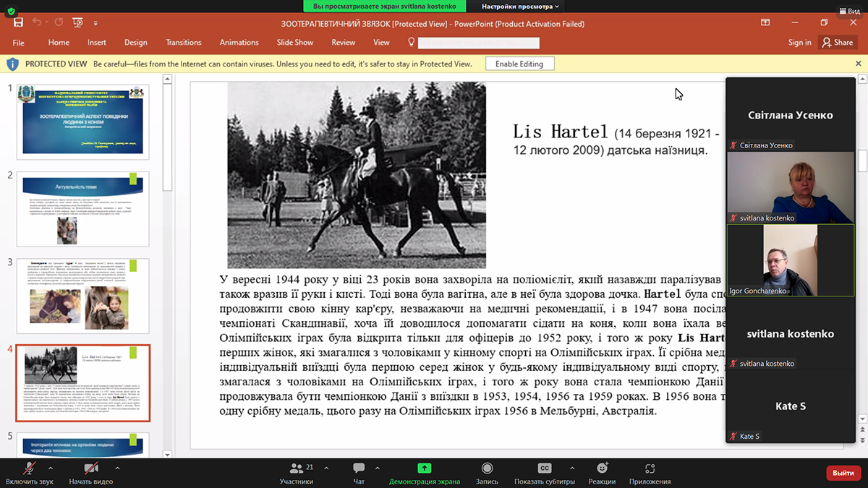Viewport: 868px width, 488px height.
Task: Toggle camera 'Начать видео'
Action: tap(91, 473)
